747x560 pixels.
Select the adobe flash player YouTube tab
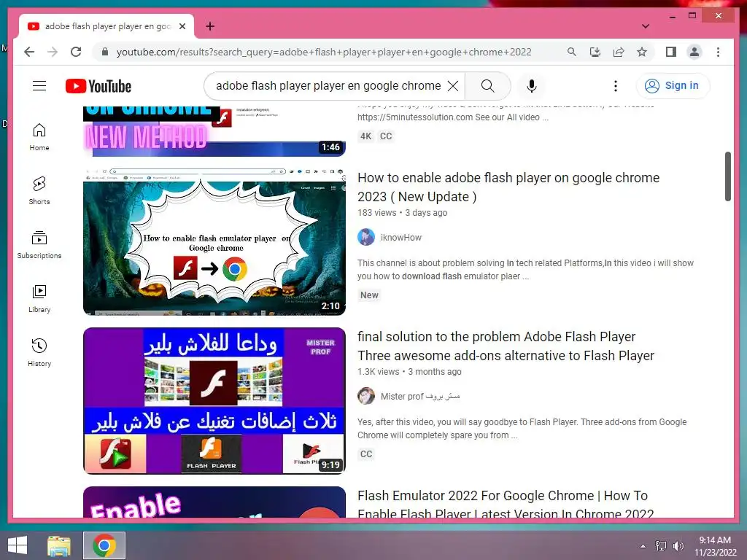pos(107,26)
